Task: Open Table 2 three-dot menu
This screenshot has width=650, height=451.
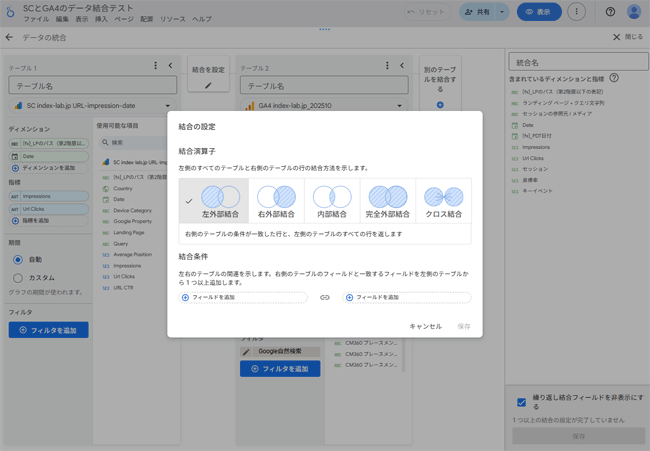Action: click(x=387, y=65)
